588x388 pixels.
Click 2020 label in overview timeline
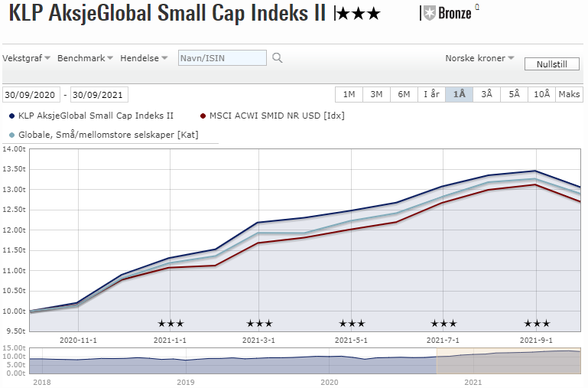[x=330, y=382]
